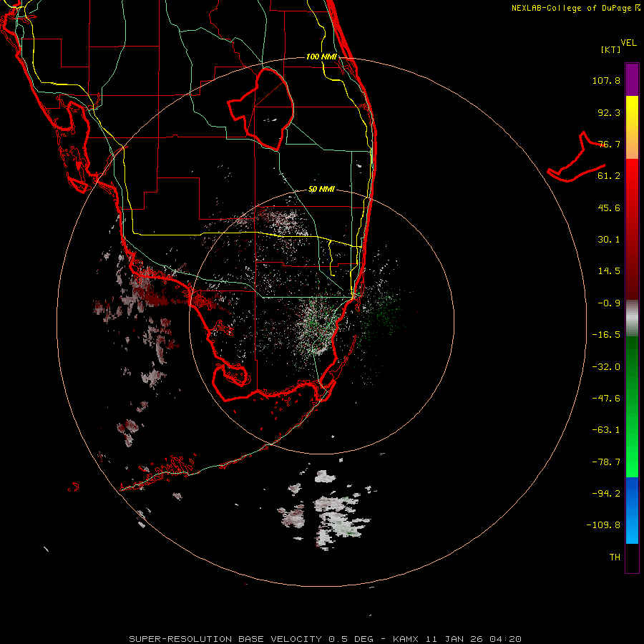Screen dimensions: 644x644
Task: Select the 30.1 scale value
Action: point(609,240)
